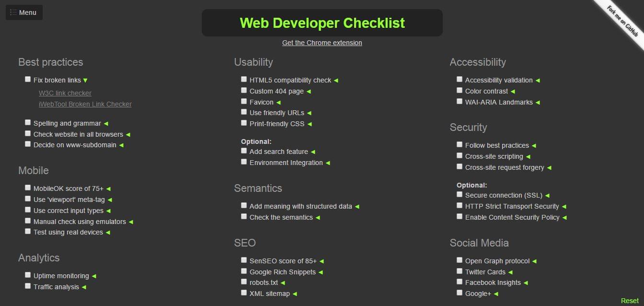Enable the Secure connection (SSL) checkbox

pos(460,194)
